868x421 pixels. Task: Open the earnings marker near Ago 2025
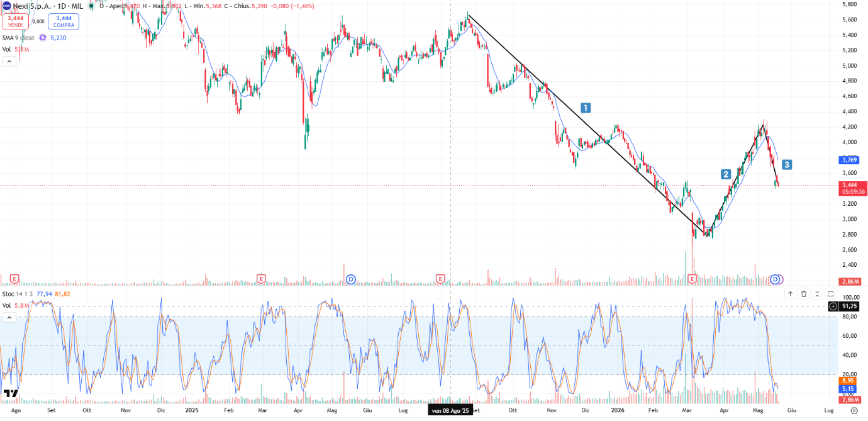click(x=440, y=279)
